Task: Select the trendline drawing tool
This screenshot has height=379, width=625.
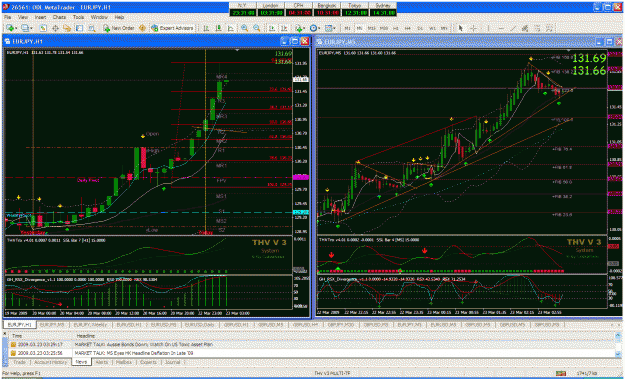Action: [513, 28]
